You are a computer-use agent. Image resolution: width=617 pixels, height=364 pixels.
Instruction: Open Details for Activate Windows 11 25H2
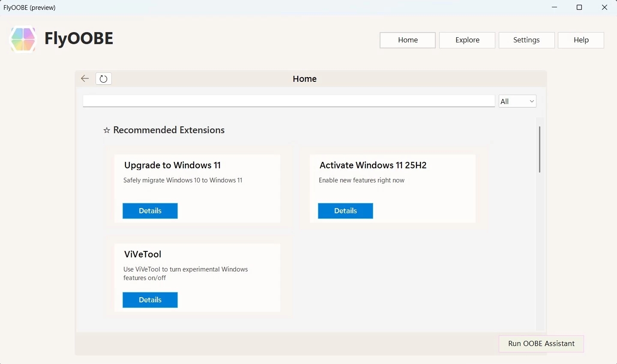click(x=345, y=211)
